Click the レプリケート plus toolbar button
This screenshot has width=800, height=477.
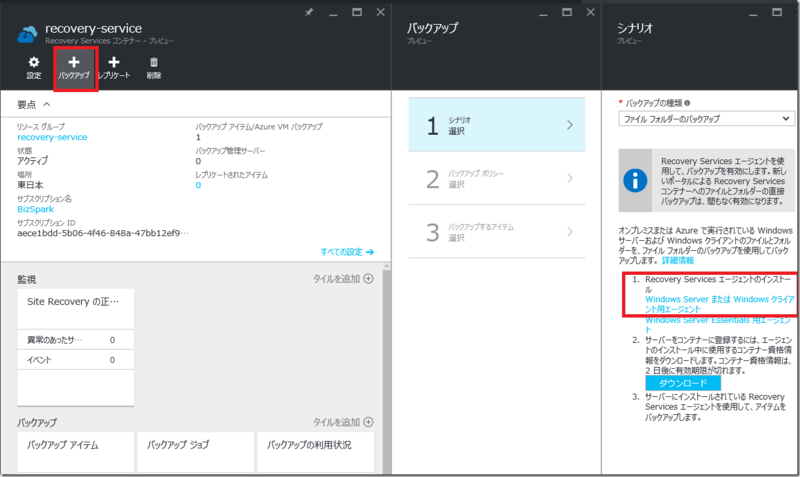click(x=114, y=68)
